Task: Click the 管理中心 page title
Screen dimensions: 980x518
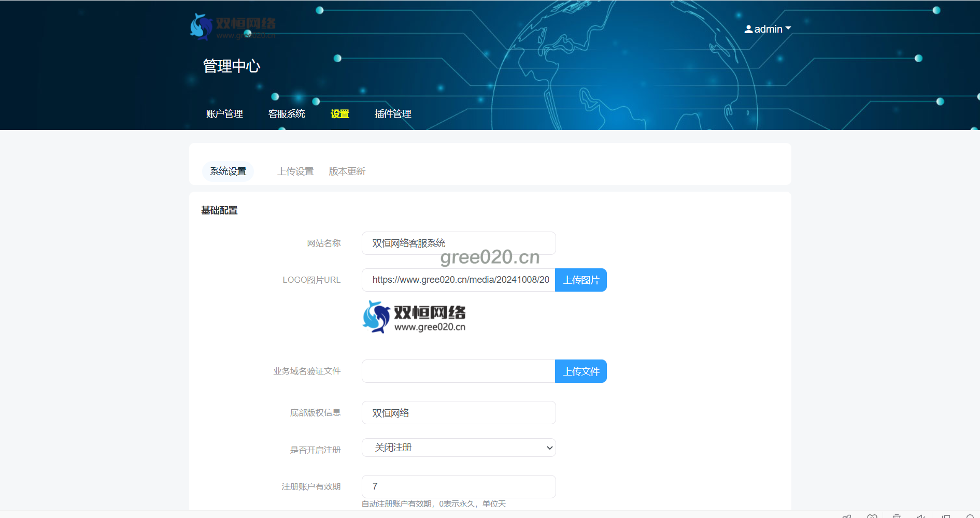Action: [232, 66]
